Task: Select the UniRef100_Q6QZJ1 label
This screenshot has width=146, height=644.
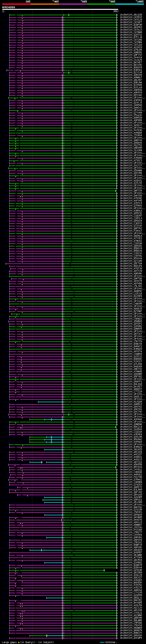Action: 131,598
